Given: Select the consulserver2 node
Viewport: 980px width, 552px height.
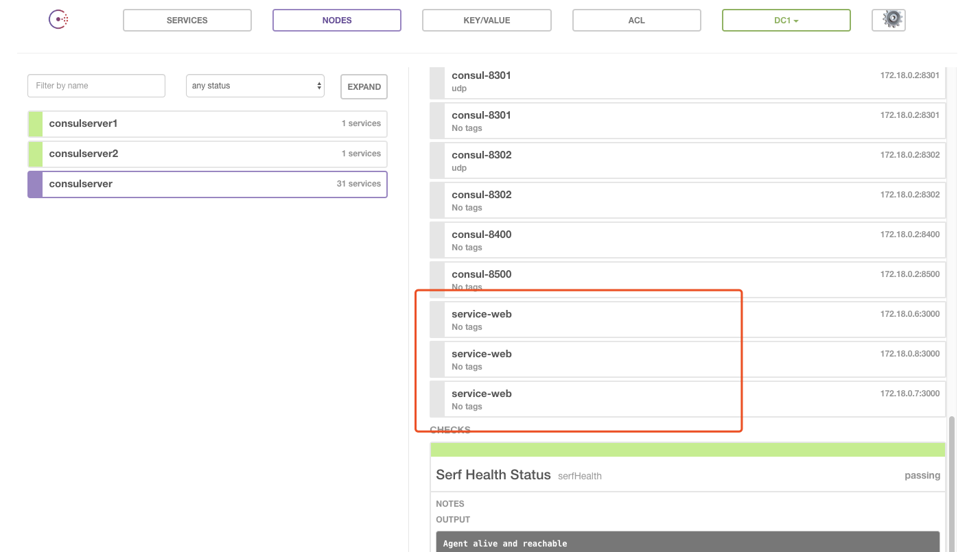Looking at the screenshot, I should (x=207, y=154).
